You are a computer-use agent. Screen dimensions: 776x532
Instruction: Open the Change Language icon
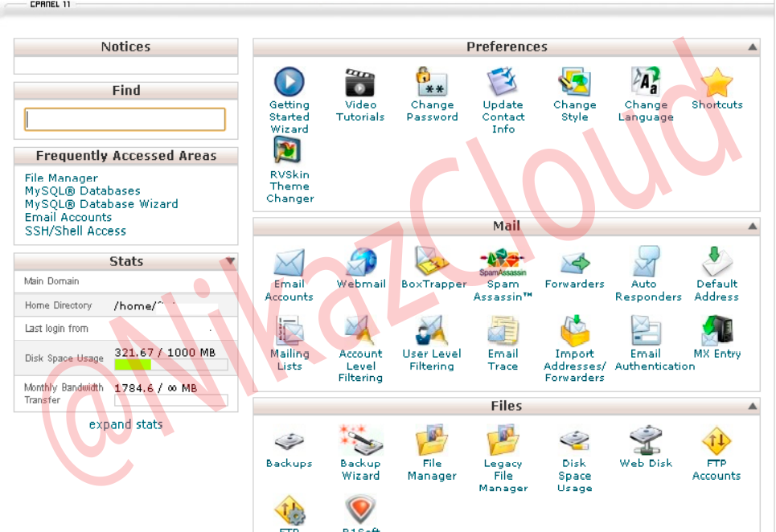coord(646,82)
